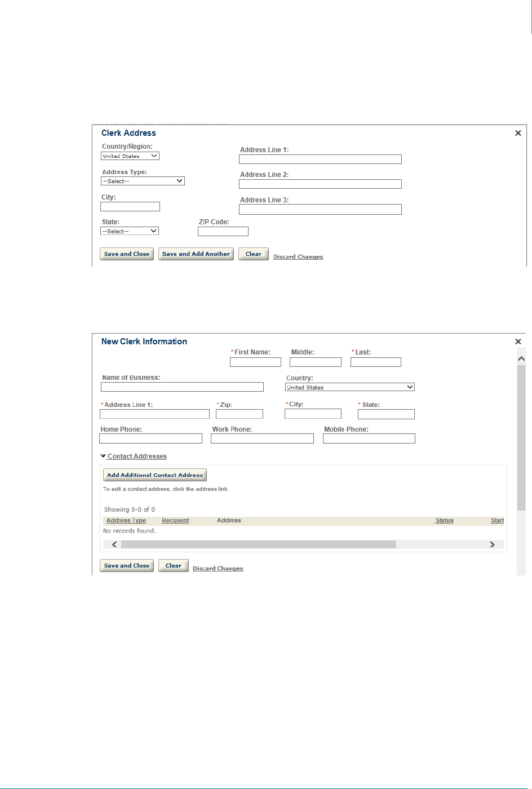Click Clear button in Clerk Address
Viewport: 532px width, 789px height.
(x=254, y=254)
